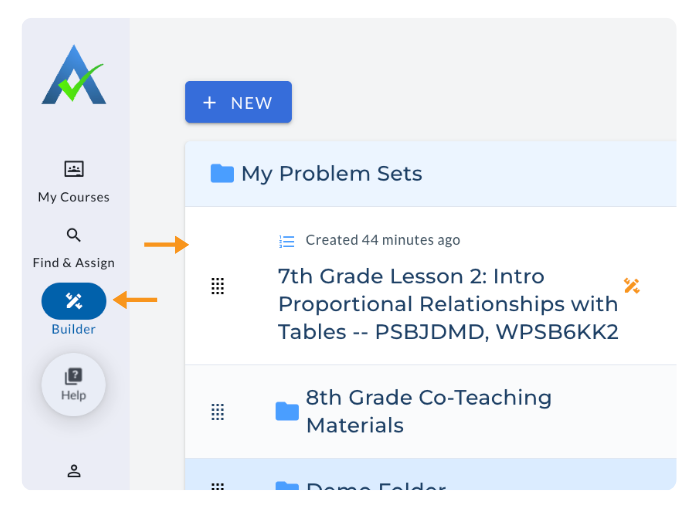Click the My Courses label text
Image resolution: width=698 pixels, height=508 pixels.
point(74,197)
